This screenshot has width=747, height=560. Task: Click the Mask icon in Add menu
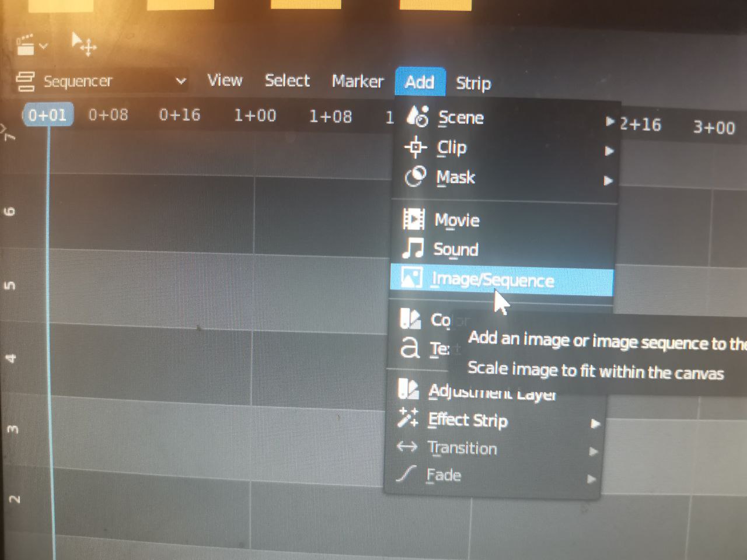tap(416, 176)
